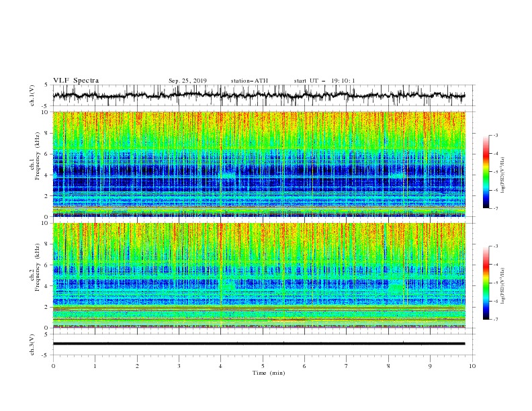Click the "2" minute tick on time axis

(137, 366)
